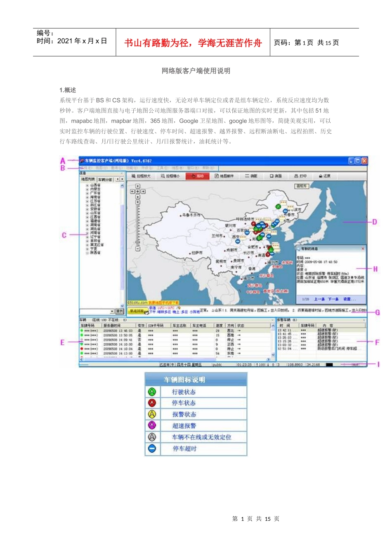Image resolution: width=392 pixels, height=555 pixels.
Task: Expand the 内蒙古 tree node
Action: click(87, 189)
